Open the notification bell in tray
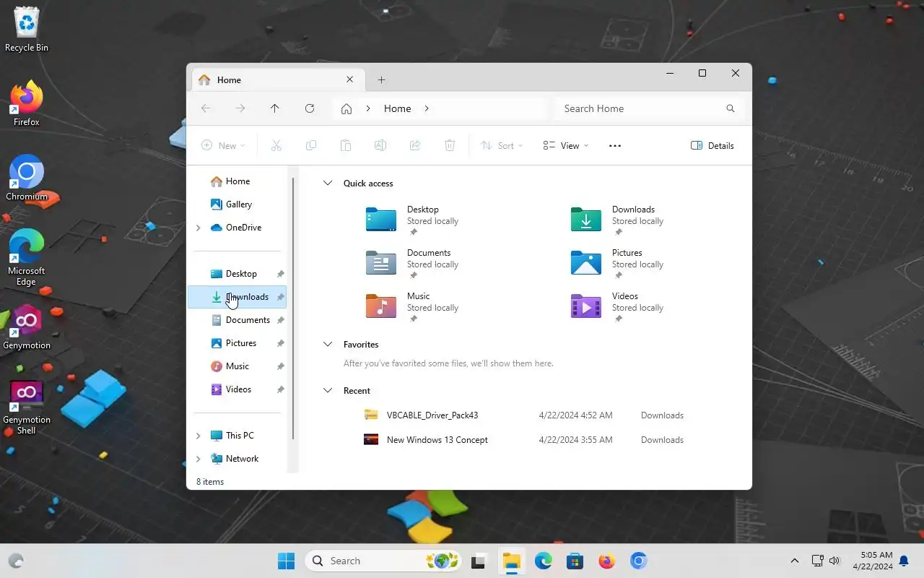 click(903, 561)
